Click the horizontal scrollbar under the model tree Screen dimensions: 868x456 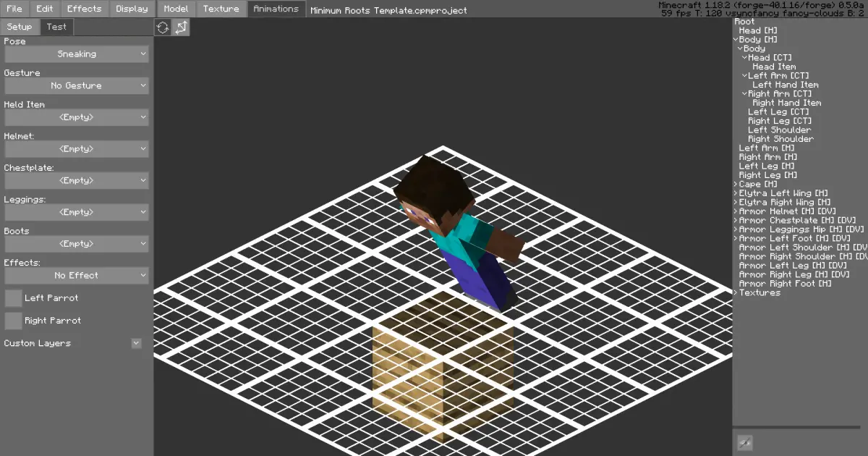(x=796, y=427)
